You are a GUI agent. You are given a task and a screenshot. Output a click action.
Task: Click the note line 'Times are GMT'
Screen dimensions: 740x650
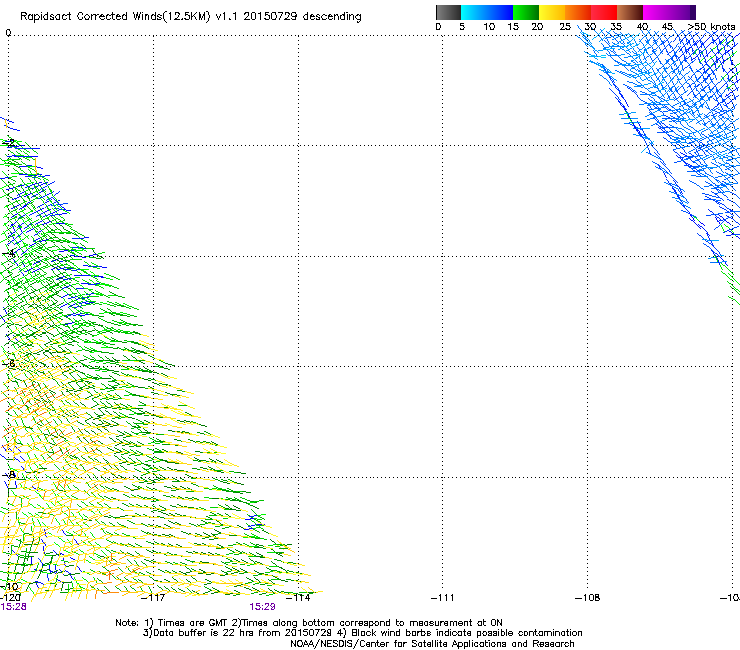(309, 623)
